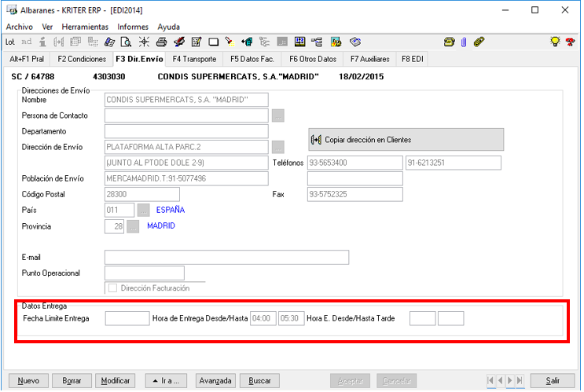Click the Departamento input field
The width and height of the screenshot is (584, 392).
click(186, 131)
